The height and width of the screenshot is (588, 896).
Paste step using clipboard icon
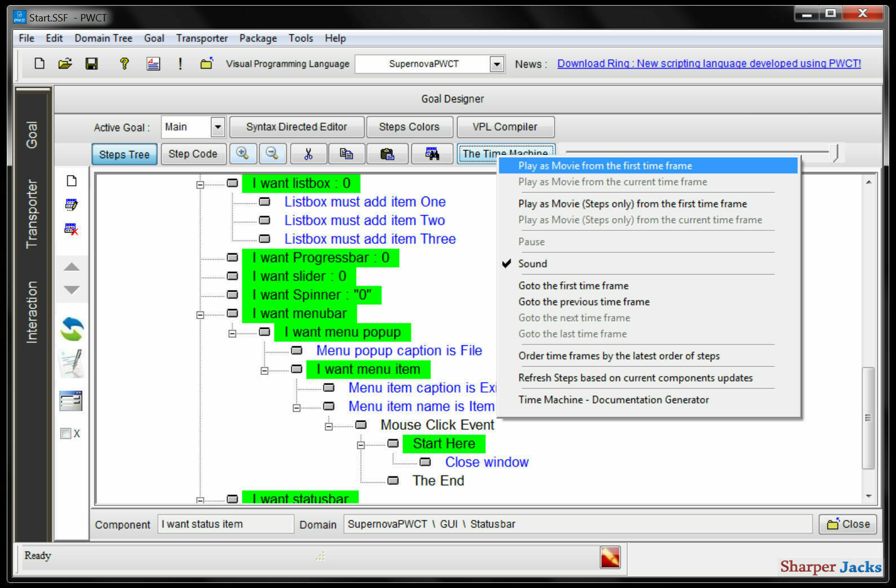coord(387,154)
